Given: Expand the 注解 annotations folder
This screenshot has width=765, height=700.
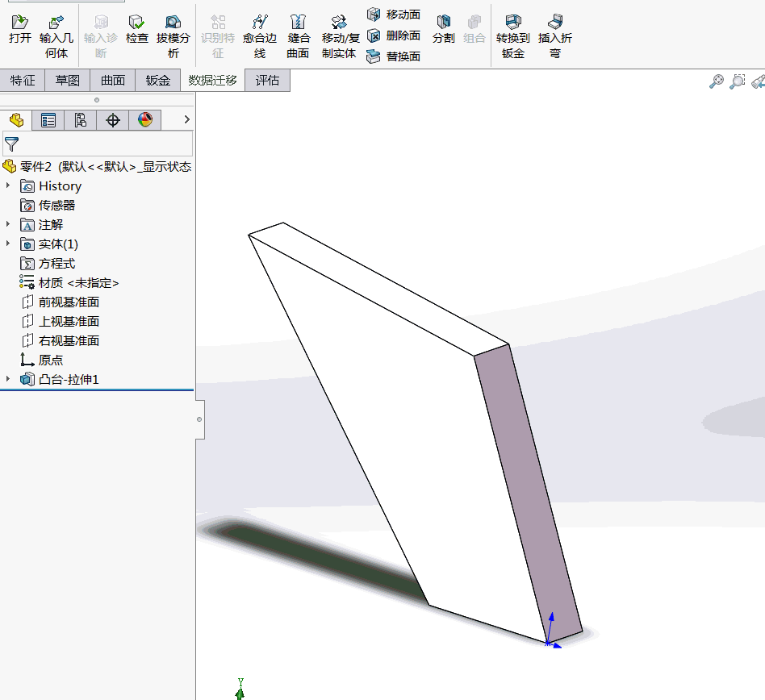Looking at the screenshot, I should tap(8, 224).
